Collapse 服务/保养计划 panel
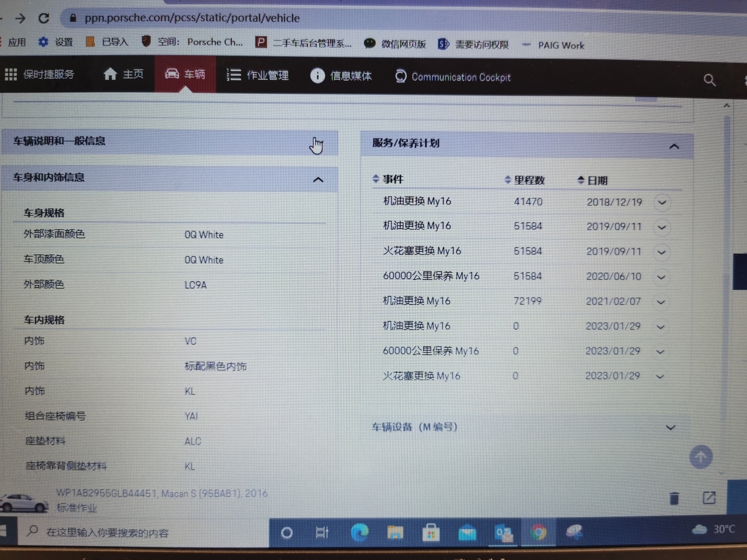747x560 pixels. [x=674, y=146]
